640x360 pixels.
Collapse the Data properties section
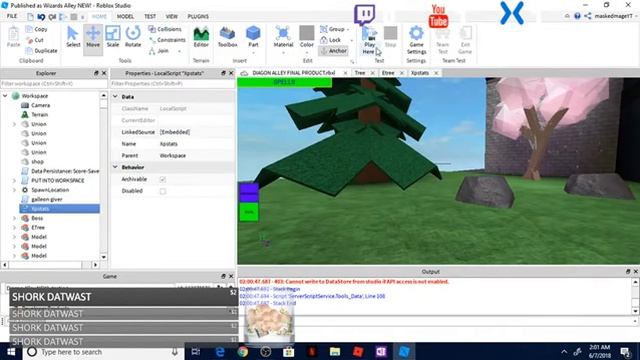(x=116, y=97)
